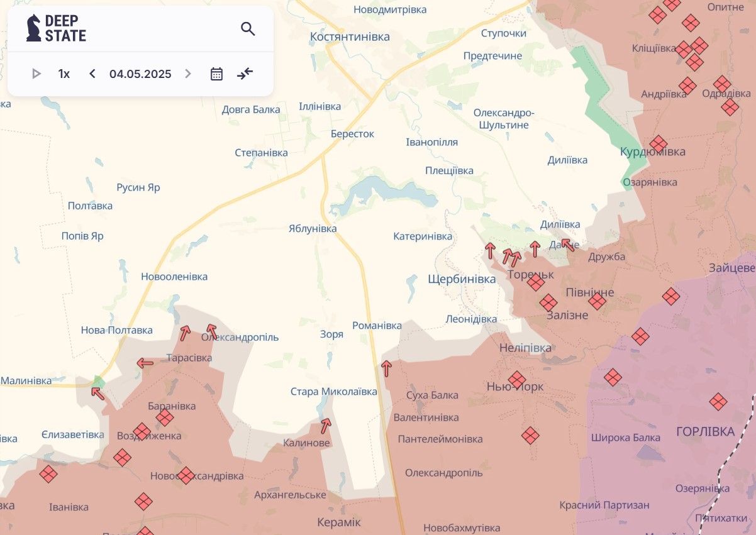Screen dimensions: 756x535
Task: Click the unit marker at Північне
Action: pos(597,301)
